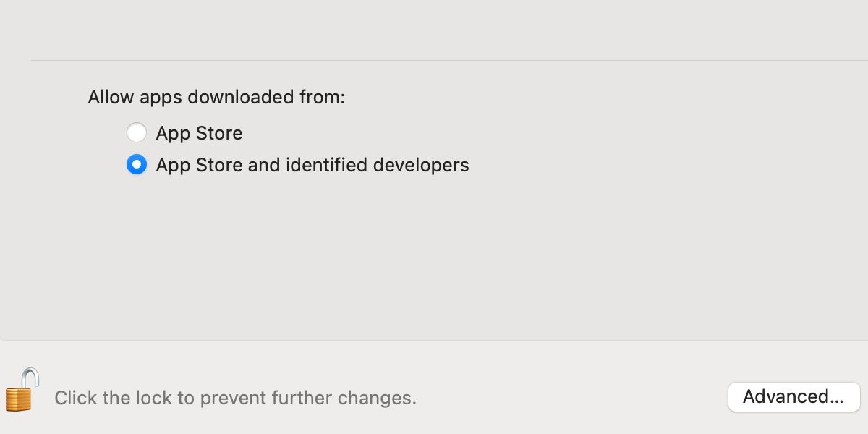This screenshot has width=868, height=434.
Task: Click "App Store and identified developers" label text
Action: pyautogui.click(x=312, y=165)
